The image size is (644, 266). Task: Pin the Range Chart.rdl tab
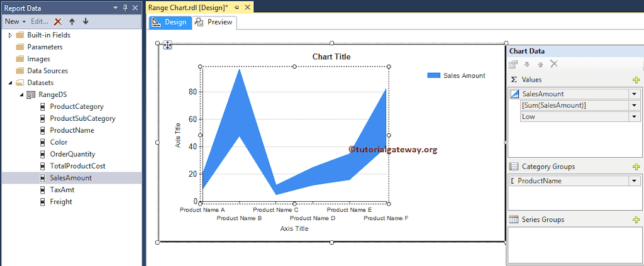[x=236, y=8]
